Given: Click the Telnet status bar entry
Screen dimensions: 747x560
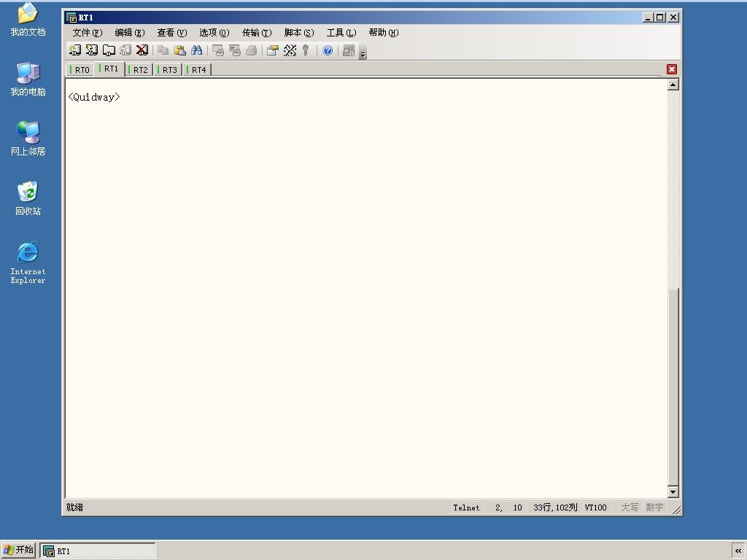Looking at the screenshot, I should tap(466, 507).
